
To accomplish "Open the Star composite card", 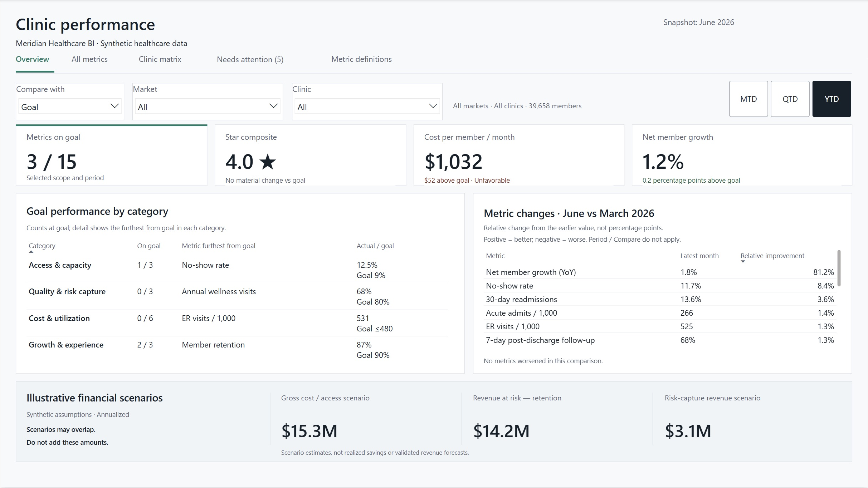I will click(310, 155).
